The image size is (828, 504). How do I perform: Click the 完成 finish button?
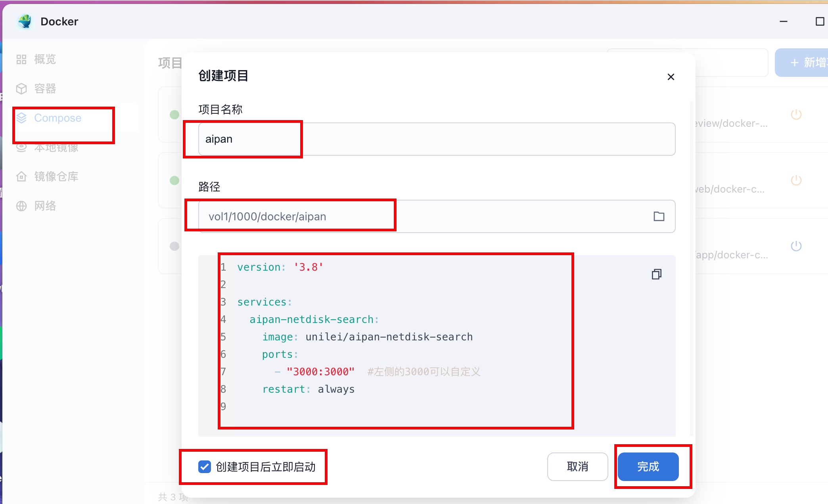coord(648,467)
